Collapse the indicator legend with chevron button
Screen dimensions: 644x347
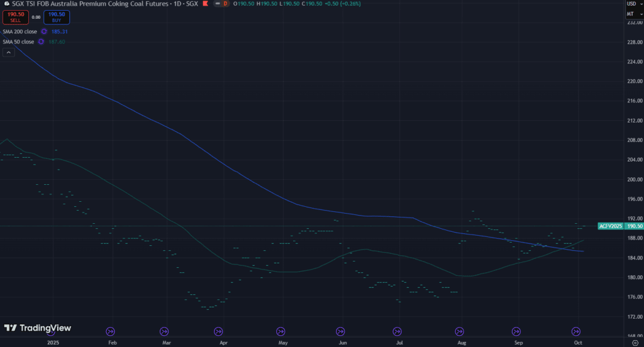(x=9, y=53)
